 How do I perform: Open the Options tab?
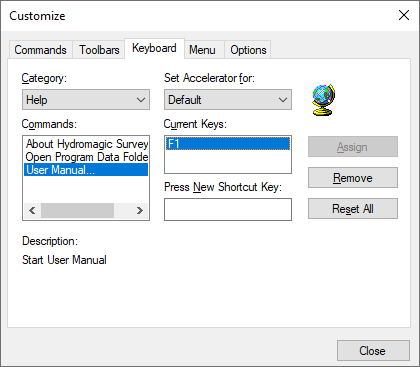[248, 50]
